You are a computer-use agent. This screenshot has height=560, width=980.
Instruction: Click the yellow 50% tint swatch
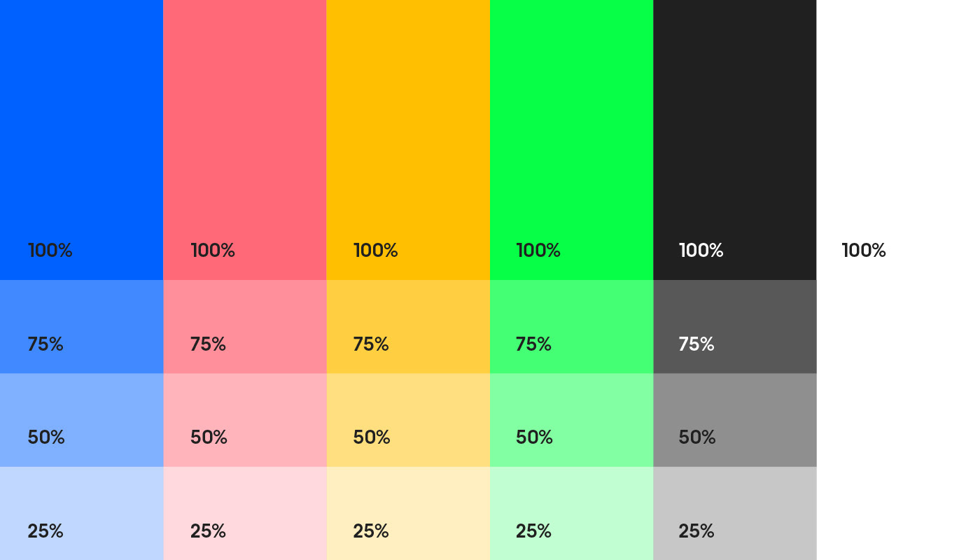(x=408, y=420)
